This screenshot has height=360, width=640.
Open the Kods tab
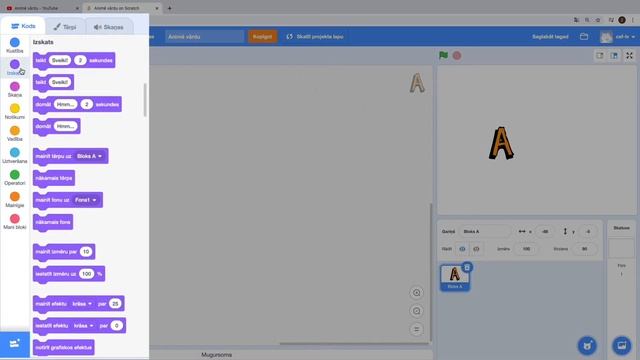23,26
